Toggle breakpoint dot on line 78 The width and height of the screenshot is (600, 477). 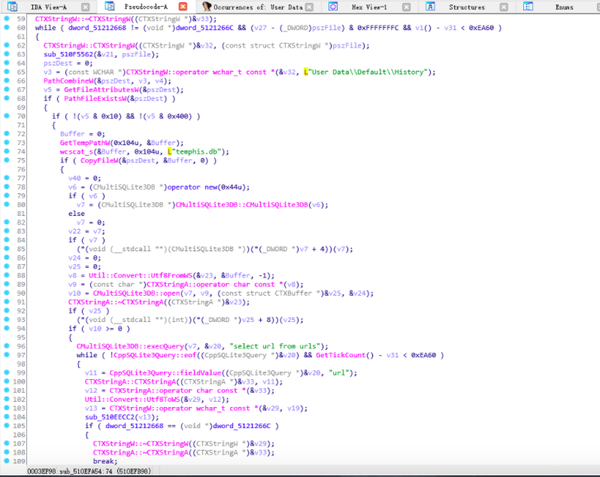7,187
